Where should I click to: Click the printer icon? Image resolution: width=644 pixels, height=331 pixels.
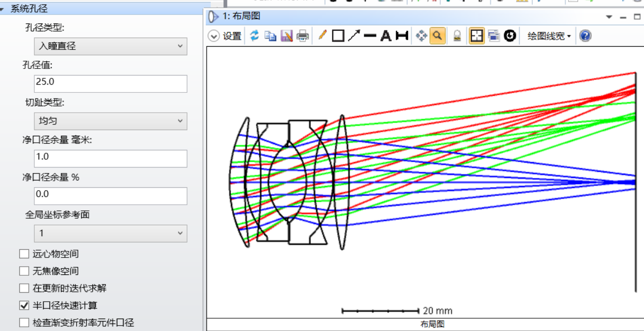click(x=303, y=36)
